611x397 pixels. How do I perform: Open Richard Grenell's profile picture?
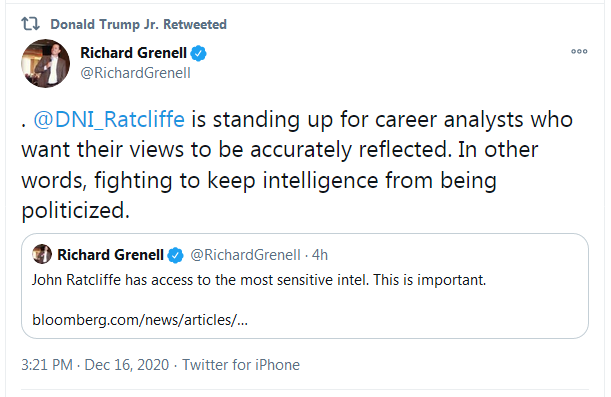[x=46, y=63]
